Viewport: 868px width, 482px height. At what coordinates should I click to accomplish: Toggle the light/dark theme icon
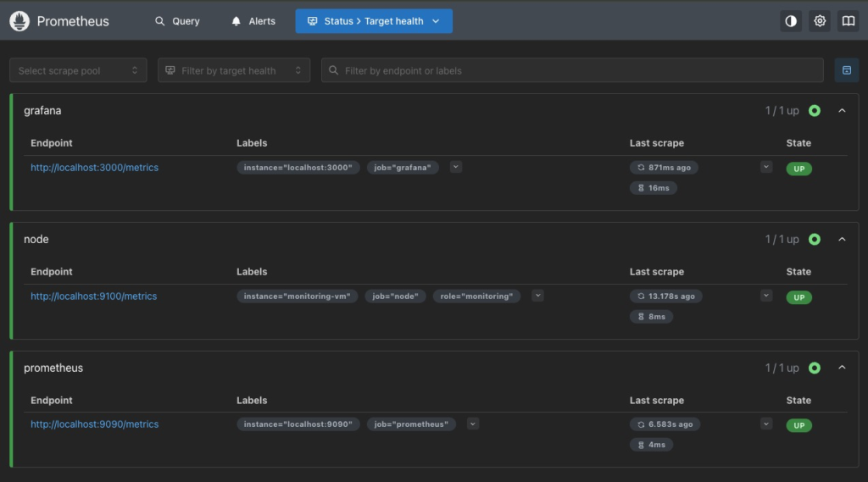pyautogui.click(x=791, y=21)
